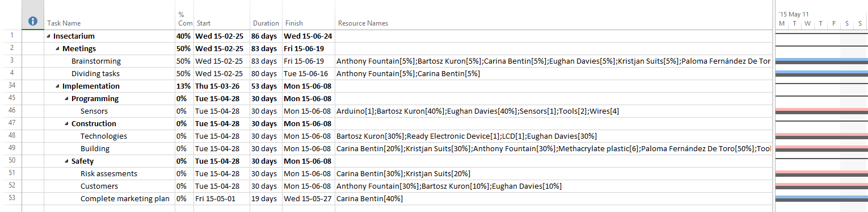This screenshot has width=868, height=212.
Task: Select the Customers task name
Action: click(x=99, y=186)
